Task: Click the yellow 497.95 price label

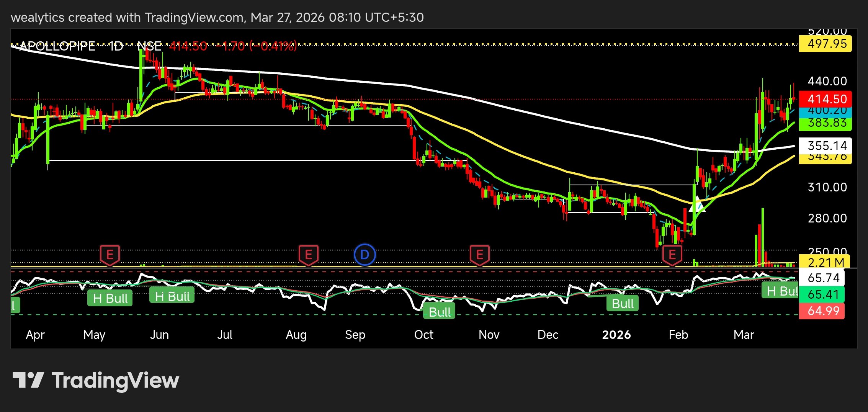Action: coord(825,44)
